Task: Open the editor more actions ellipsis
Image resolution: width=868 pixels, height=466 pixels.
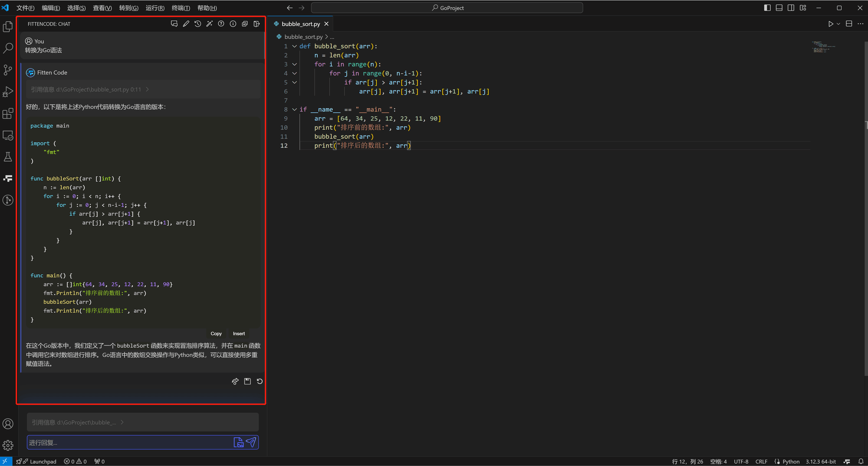Action: click(861, 24)
